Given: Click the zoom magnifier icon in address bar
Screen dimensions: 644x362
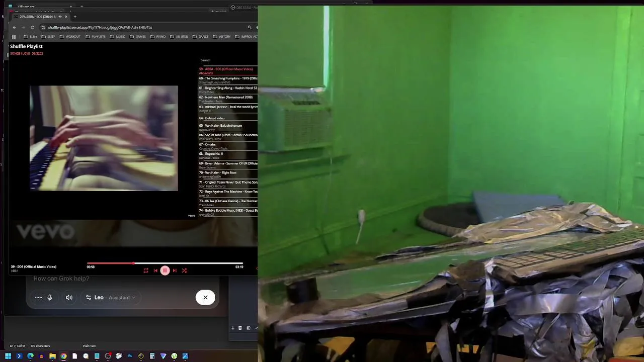Looking at the screenshot, I should click(249, 27).
